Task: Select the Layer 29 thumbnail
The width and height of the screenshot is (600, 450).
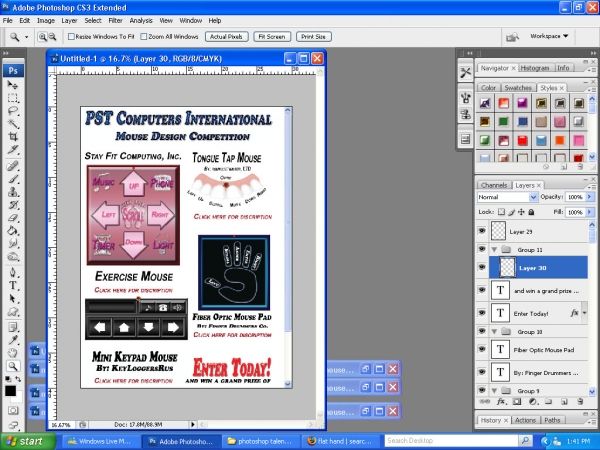Action: tap(498, 231)
